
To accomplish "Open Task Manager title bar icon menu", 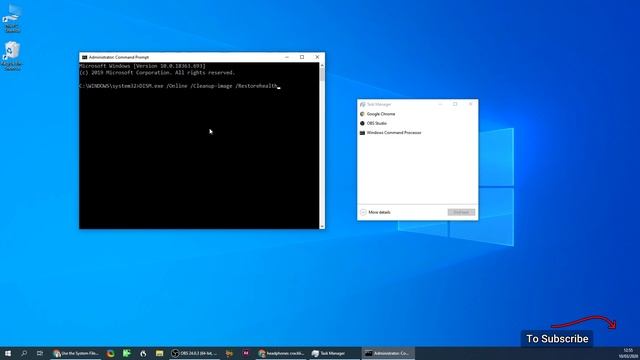I will [362, 104].
